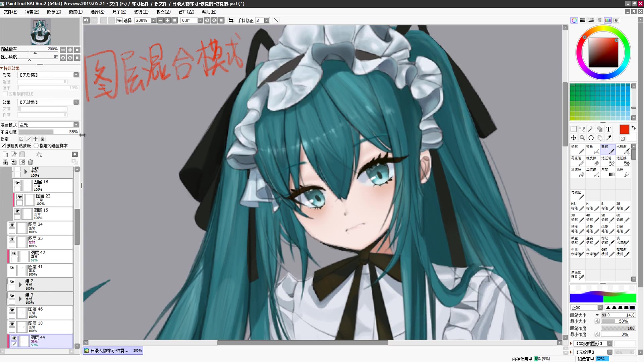This screenshot has width=644, height=362.
Task: Select the lasso selection tool
Action: click(x=582, y=129)
